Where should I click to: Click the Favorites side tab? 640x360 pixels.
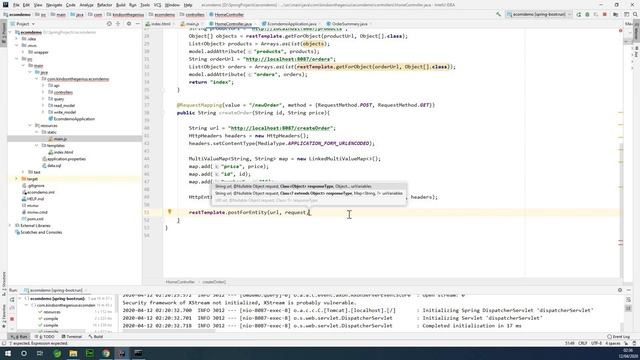[x=3, y=316]
